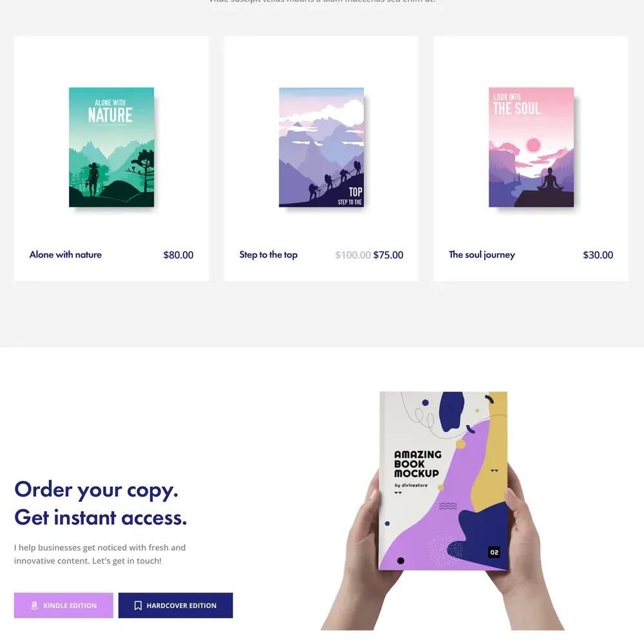Follow the "Alone with nature" title link

tap(65, 254)
